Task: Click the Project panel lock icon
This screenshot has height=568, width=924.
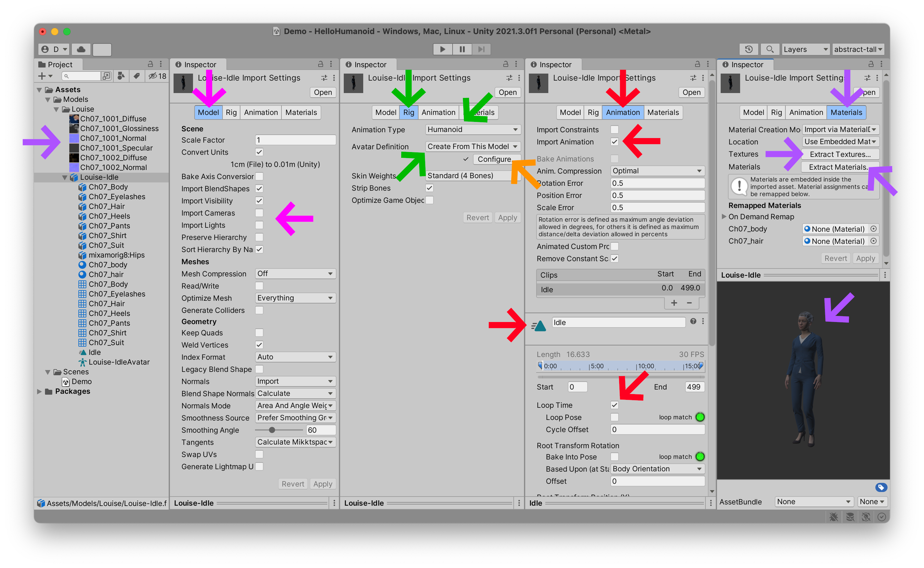Action: 150,64
